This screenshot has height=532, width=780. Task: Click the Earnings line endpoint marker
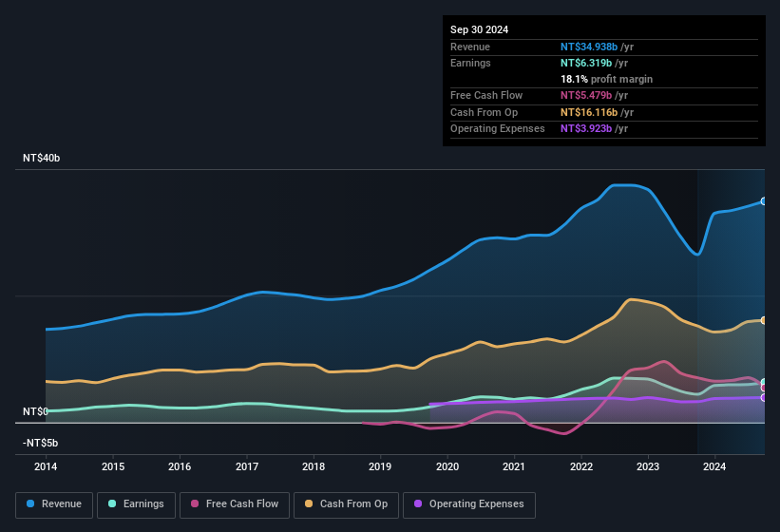764,382
